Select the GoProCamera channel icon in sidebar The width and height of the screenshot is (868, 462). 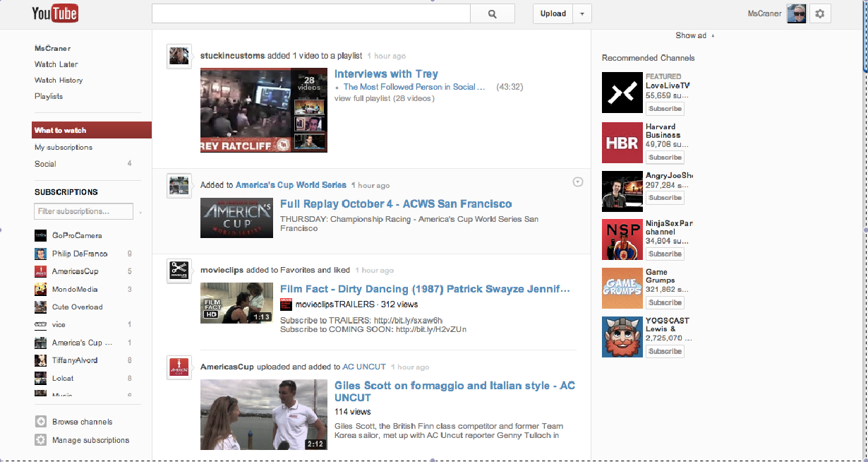(40, 235)
